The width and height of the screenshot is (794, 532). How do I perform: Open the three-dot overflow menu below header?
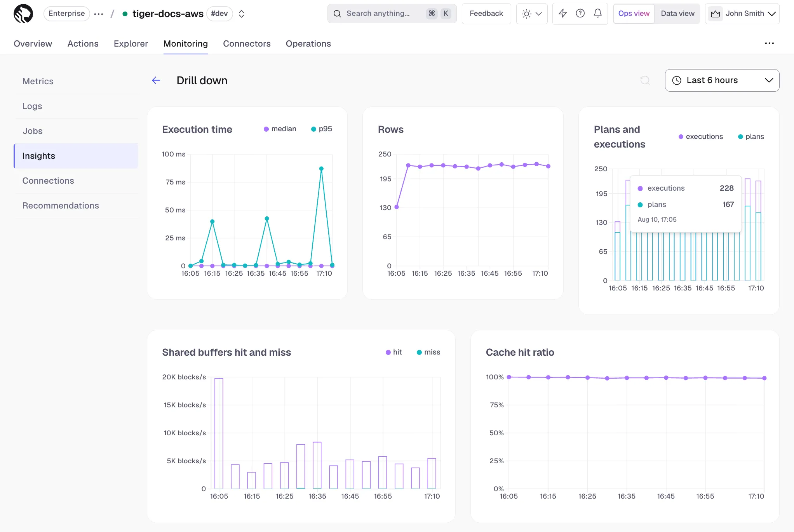pyautogui.click(x=769, y=43)
